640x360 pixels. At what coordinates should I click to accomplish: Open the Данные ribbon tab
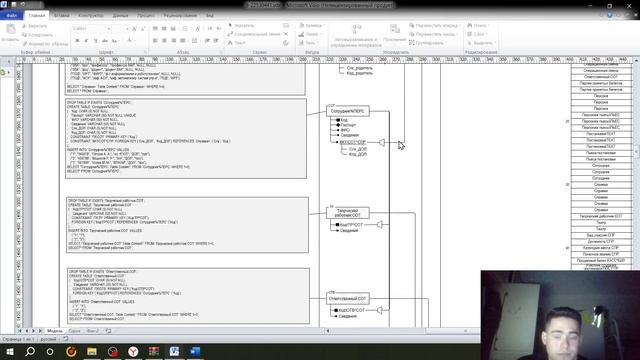click(x=120, y=16)
